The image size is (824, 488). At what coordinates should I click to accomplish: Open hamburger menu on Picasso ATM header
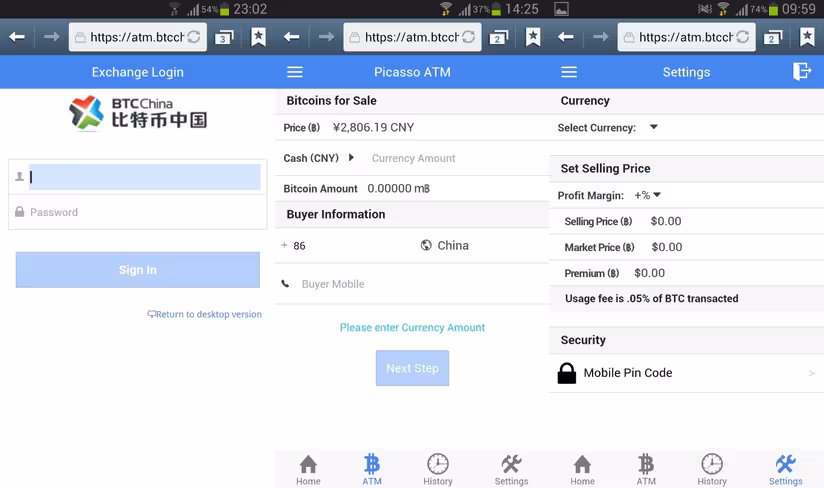click(295, 72)
